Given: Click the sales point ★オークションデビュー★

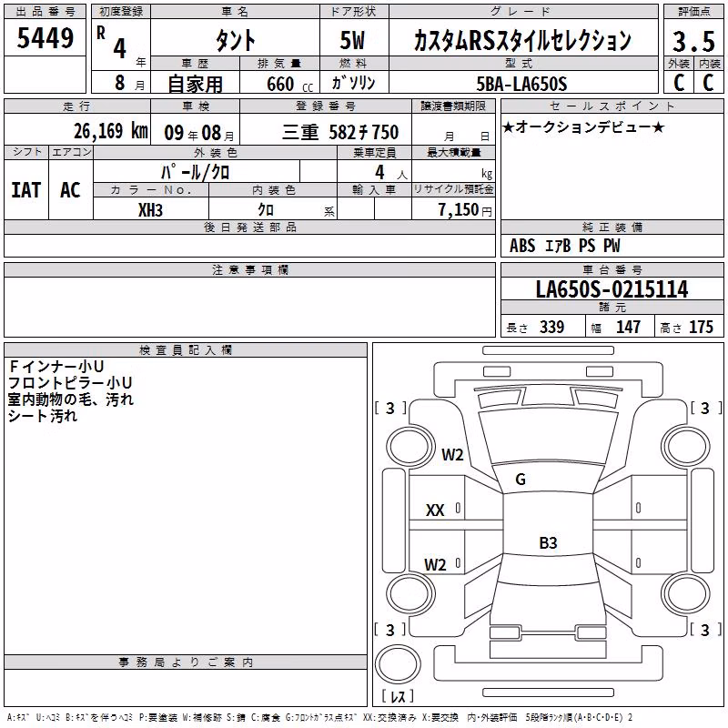Looking at the screenshot, I should [x=583, y=126].
